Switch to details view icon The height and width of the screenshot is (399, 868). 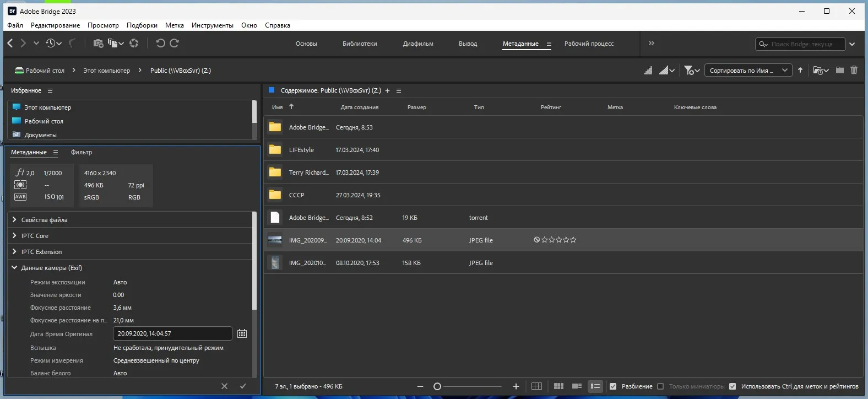click(577, 386)
